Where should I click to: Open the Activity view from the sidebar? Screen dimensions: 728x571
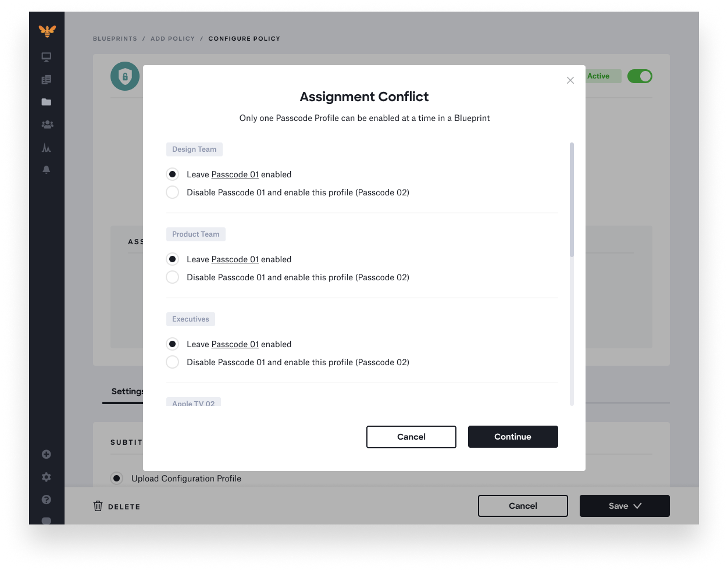47,147
